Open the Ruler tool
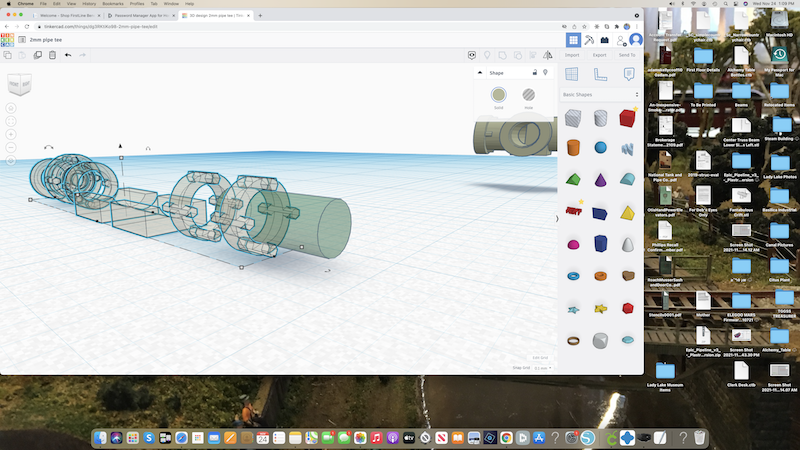Screen dimensions: 800x450 point(600,73)
